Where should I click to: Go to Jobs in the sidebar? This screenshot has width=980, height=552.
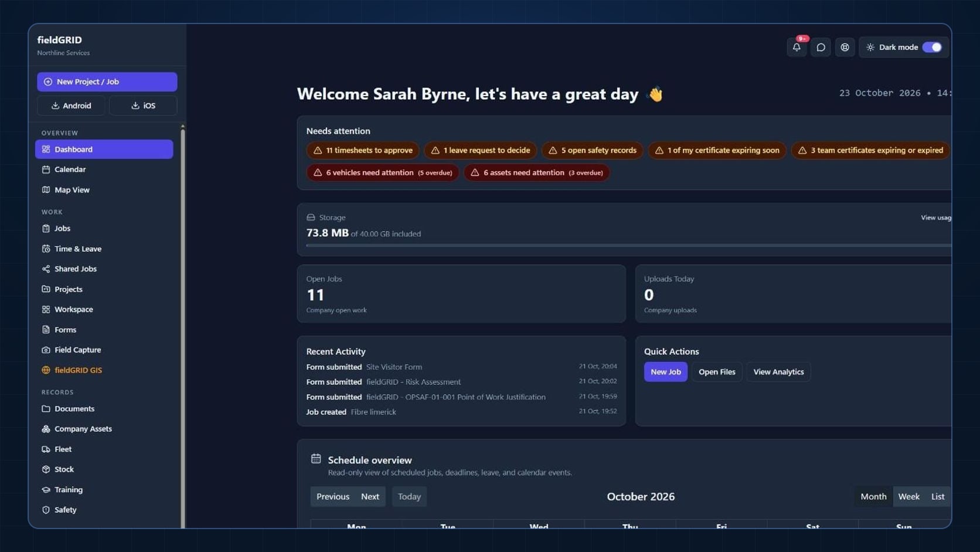104,229
